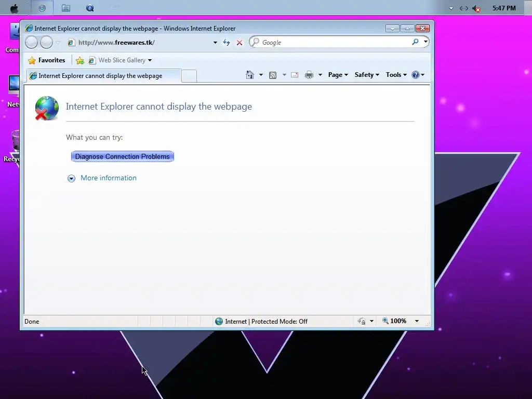Click the Refresh page icon
The height and width of the screenshot is (399, 532).
click(x=227, y=43)
